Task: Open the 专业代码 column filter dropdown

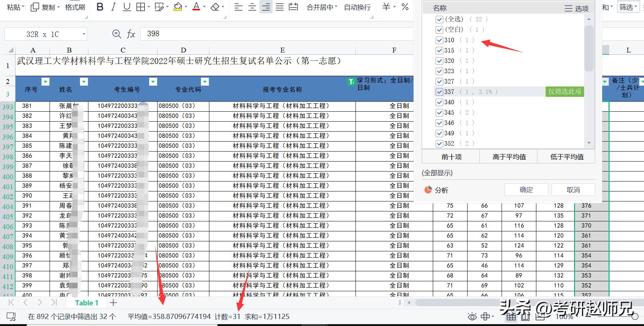Action: [205, 82]
